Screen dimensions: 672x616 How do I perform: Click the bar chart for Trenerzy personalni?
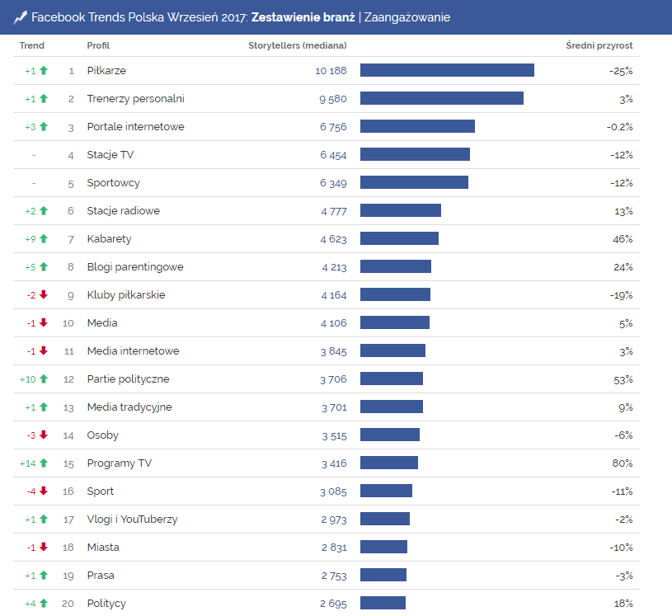coord(444,99)
